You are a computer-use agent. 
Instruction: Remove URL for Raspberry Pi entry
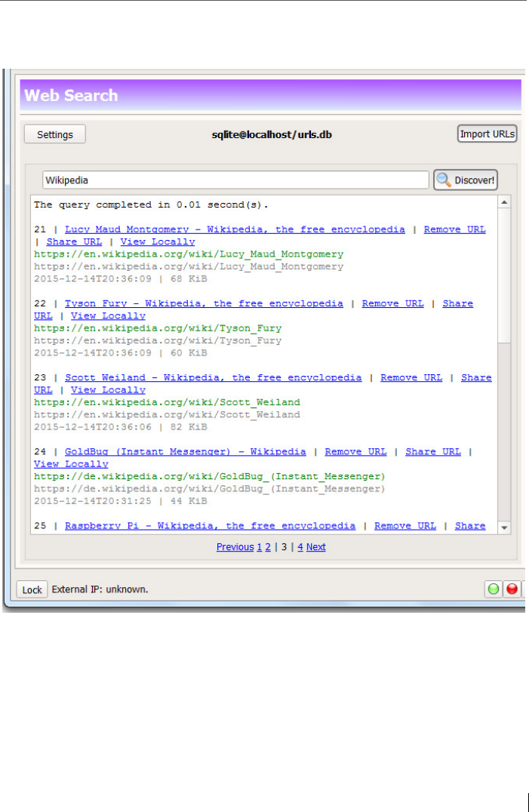(x=404, y=526)
